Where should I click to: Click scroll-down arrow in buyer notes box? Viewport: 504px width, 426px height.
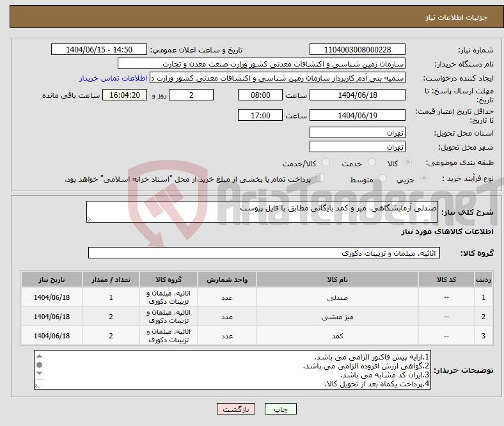[x=39, y=383]
